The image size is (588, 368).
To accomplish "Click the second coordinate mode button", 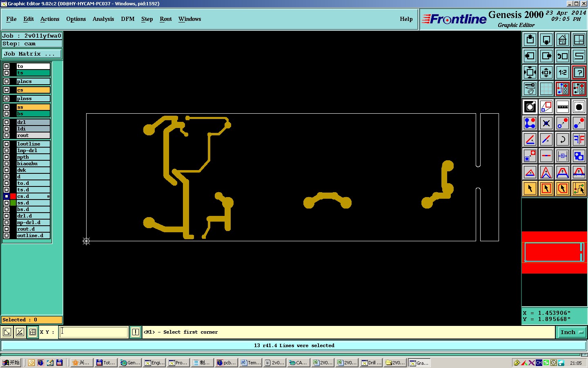I will click(20, 332).
